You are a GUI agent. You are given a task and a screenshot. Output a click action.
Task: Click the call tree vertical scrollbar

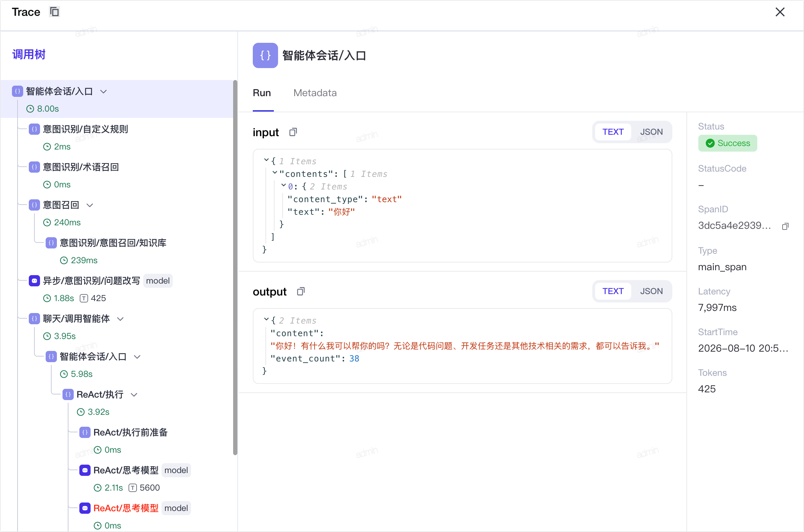tap(235, 267)
